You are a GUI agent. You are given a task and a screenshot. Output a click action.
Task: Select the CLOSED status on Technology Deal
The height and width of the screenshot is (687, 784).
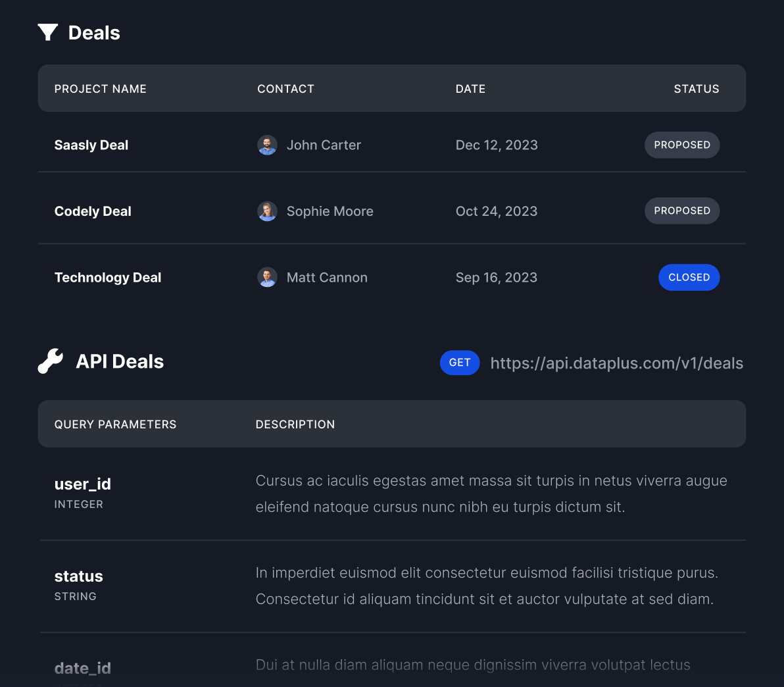pos(689,277)
